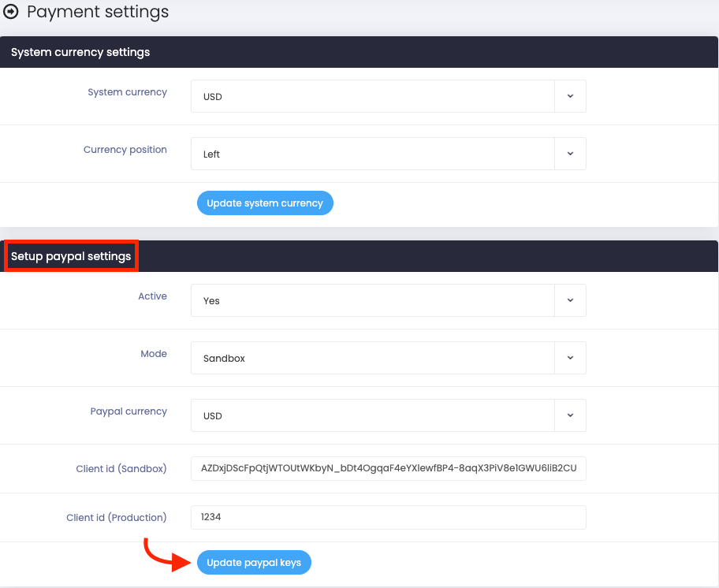Focus the Client id (Production) field
The height and width of the screenshot is (588, 719).
[x=389, y=517]
